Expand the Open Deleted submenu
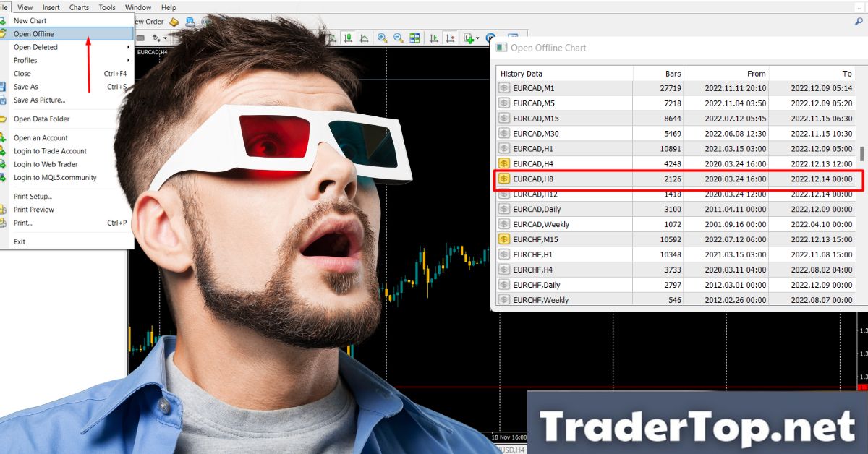This screenshot has height=454, width=868. click(43, 47)
